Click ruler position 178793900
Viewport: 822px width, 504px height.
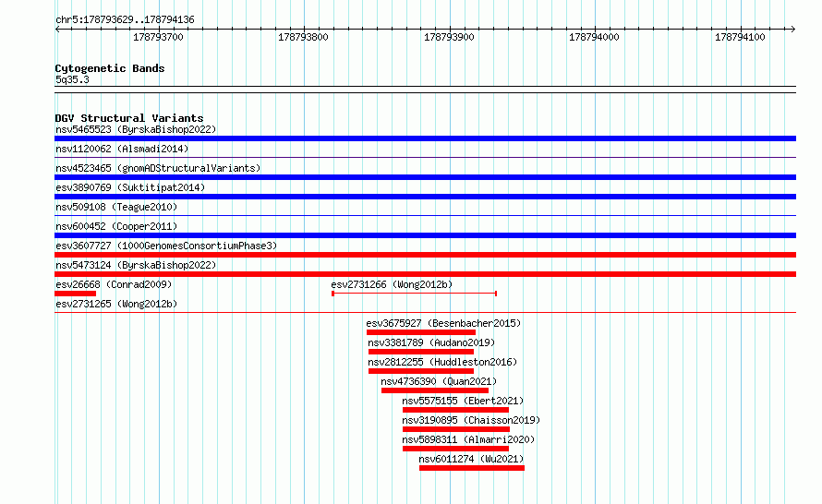[449, 37]
